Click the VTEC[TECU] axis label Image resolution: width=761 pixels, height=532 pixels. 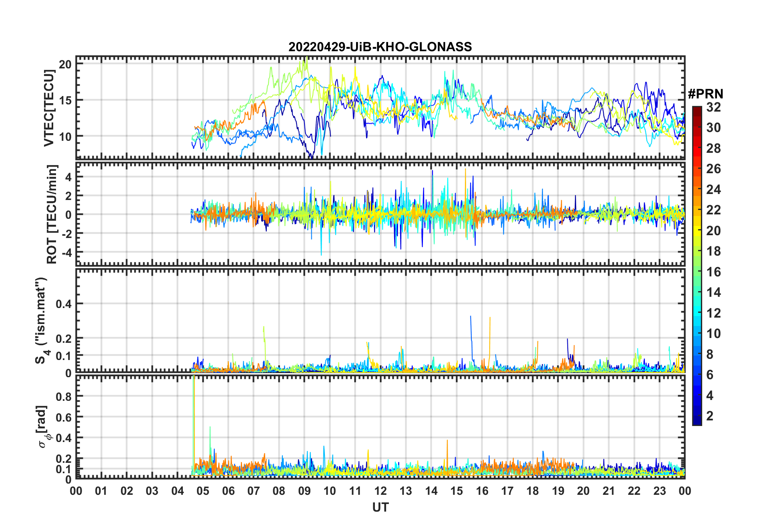point(49,108)
